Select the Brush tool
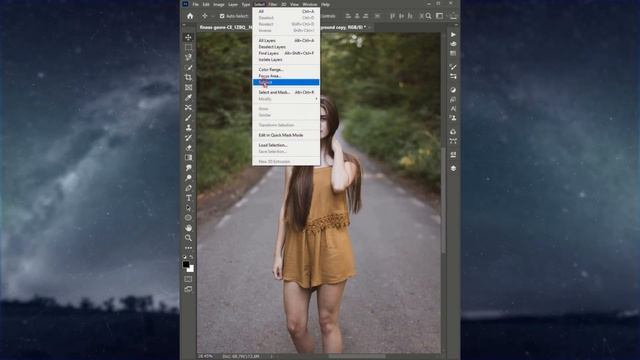640x360 pixels. [x=188, y=118]
